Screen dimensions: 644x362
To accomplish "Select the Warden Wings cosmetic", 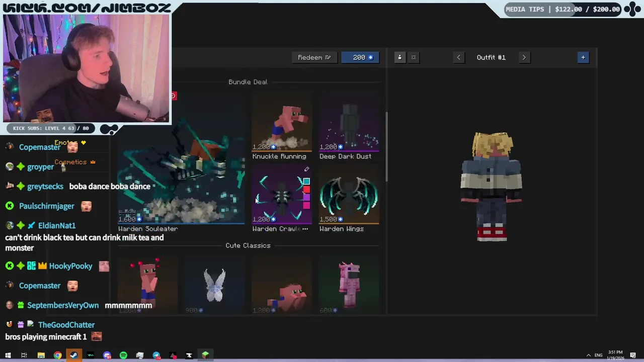I will click(x=349, y=199).
